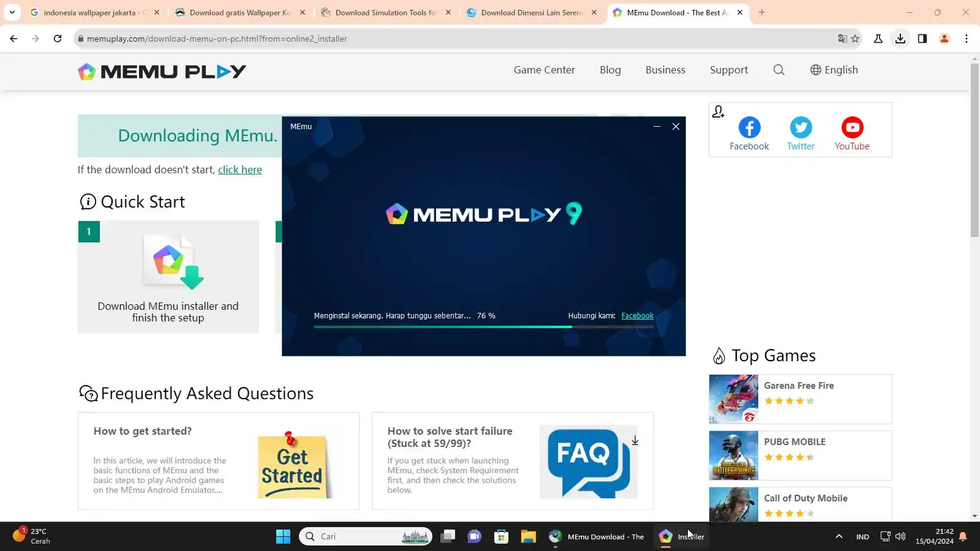Open the Windows Start menu
This screenshot has width=980, height=551.
(283, 537)
